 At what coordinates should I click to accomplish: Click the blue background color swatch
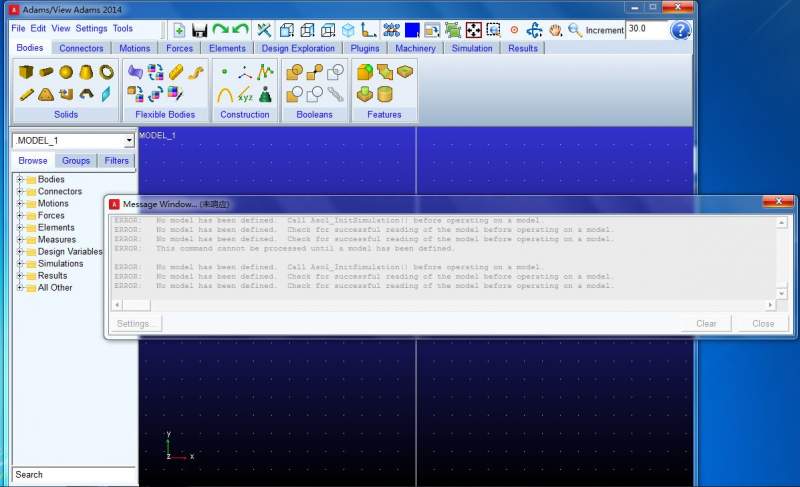click(x=412, y=30)
